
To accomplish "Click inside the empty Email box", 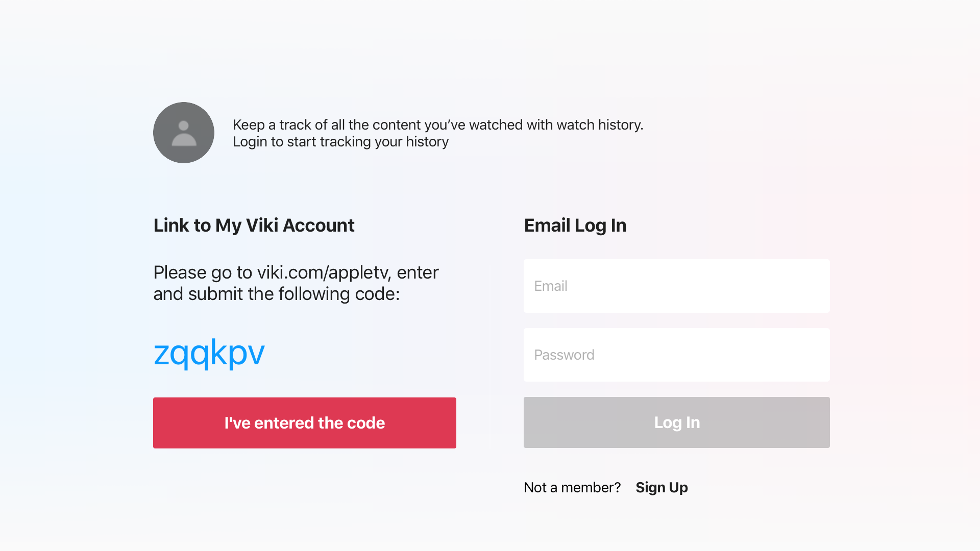I will 676,286.
